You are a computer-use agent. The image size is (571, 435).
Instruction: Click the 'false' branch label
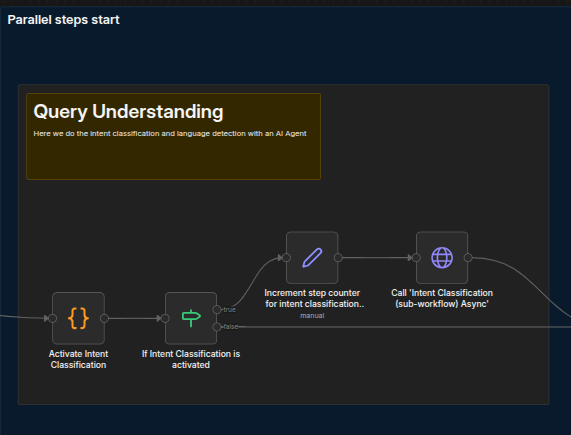[231, 327]
